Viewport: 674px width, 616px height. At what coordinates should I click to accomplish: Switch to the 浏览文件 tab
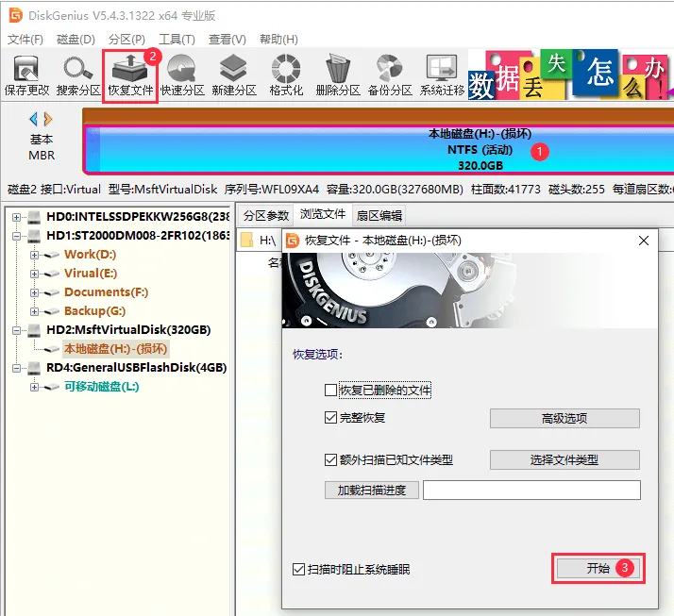(x=323, y=214)
